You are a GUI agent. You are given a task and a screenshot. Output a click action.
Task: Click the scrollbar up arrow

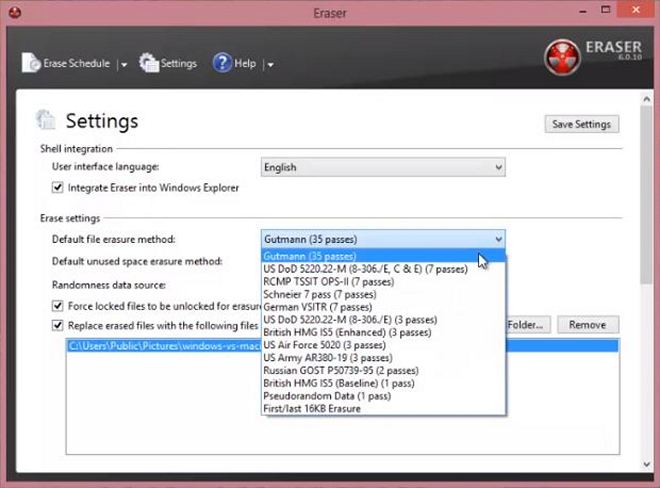pos(647,99)
